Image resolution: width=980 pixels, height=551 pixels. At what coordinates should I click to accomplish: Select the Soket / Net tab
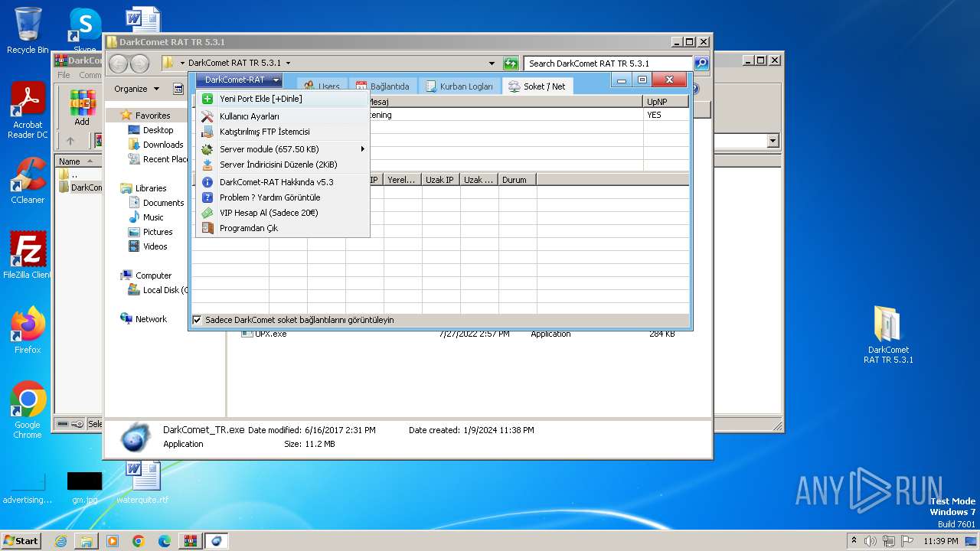tap(537, 86)
